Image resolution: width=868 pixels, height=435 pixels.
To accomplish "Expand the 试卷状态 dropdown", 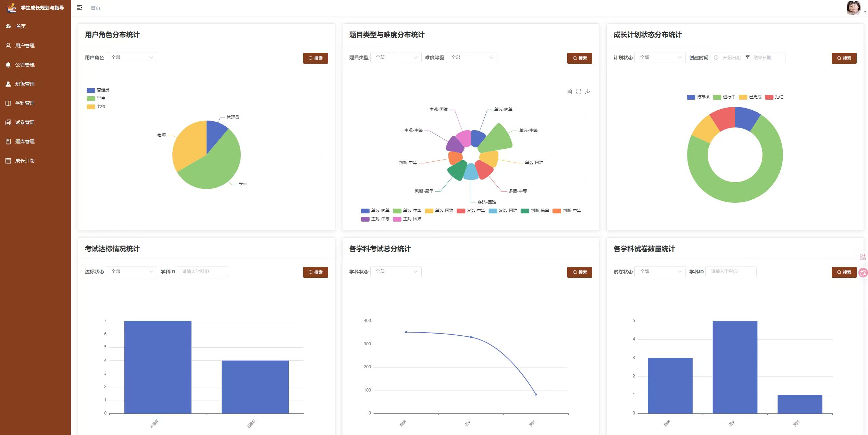I will coord(660,272).
